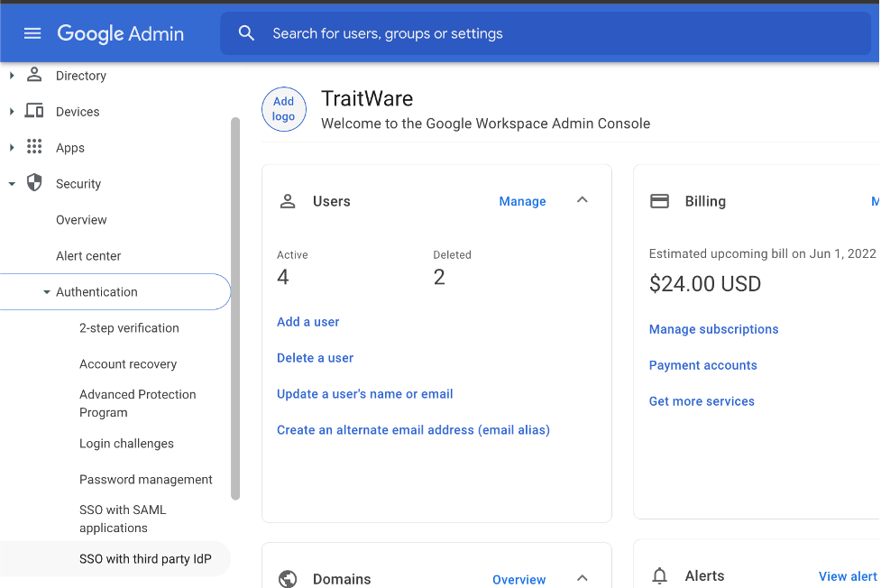Open Devices in the sidebar

click(x=78, y=112)
